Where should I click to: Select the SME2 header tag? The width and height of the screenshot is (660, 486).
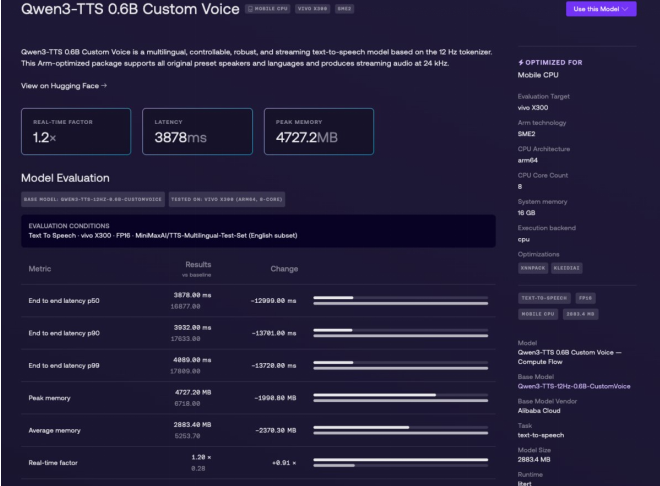(344, 9)
